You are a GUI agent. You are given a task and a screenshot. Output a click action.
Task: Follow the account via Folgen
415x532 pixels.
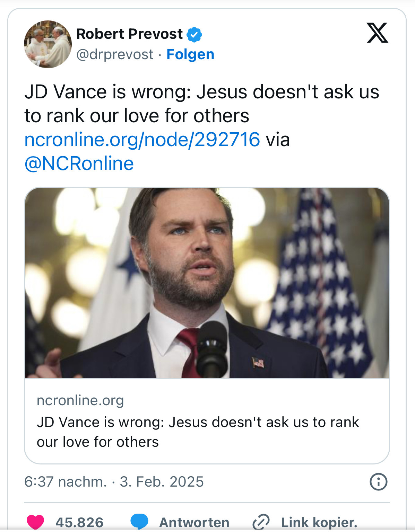click(x=190, y=54)
